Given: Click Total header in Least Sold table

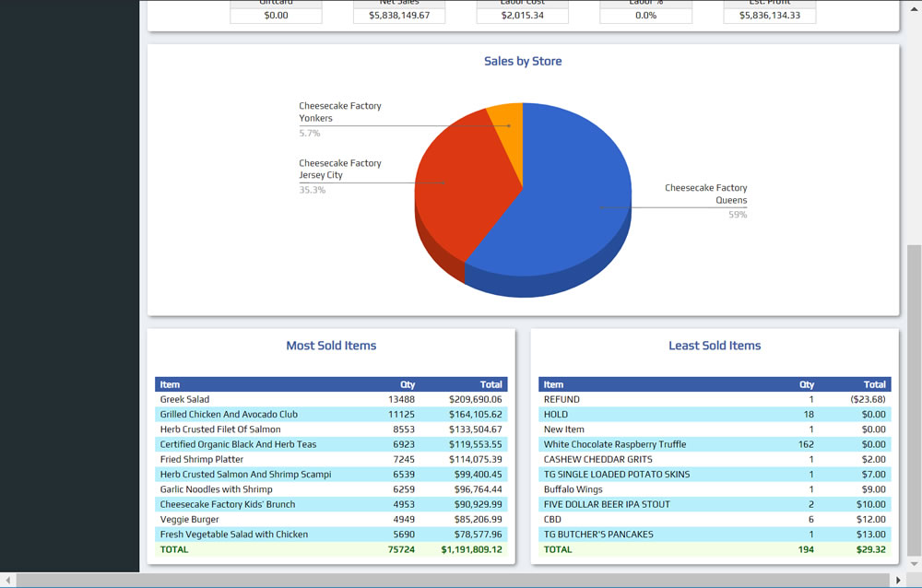Looking at the screenshot, I should tap(874, 384).
